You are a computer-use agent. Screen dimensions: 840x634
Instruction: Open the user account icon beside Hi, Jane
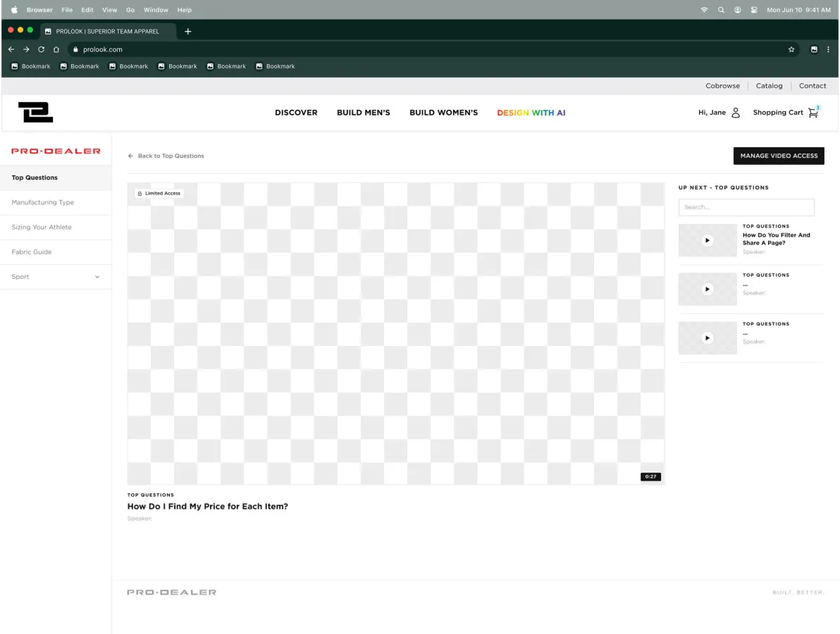(736, 113)
